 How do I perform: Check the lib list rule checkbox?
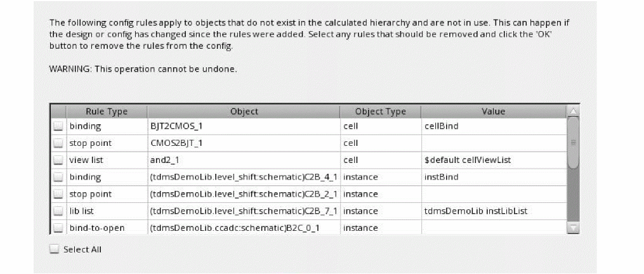click(58, 211)
